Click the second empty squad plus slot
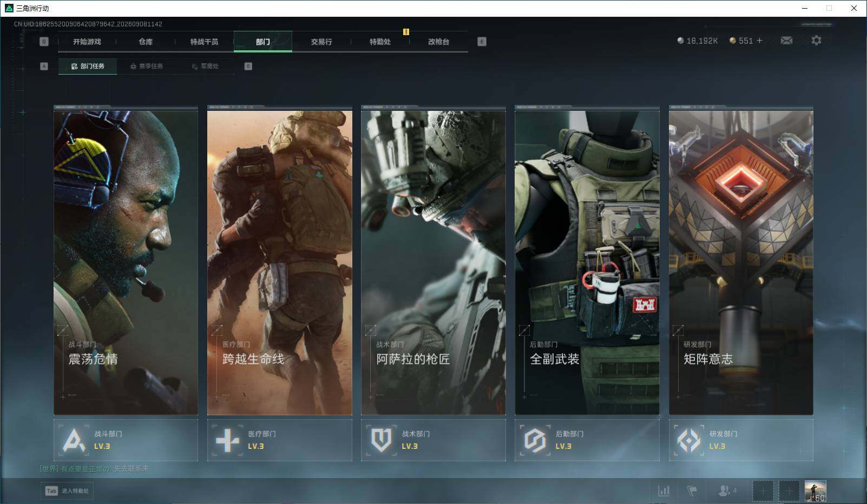 click(789, 491)
